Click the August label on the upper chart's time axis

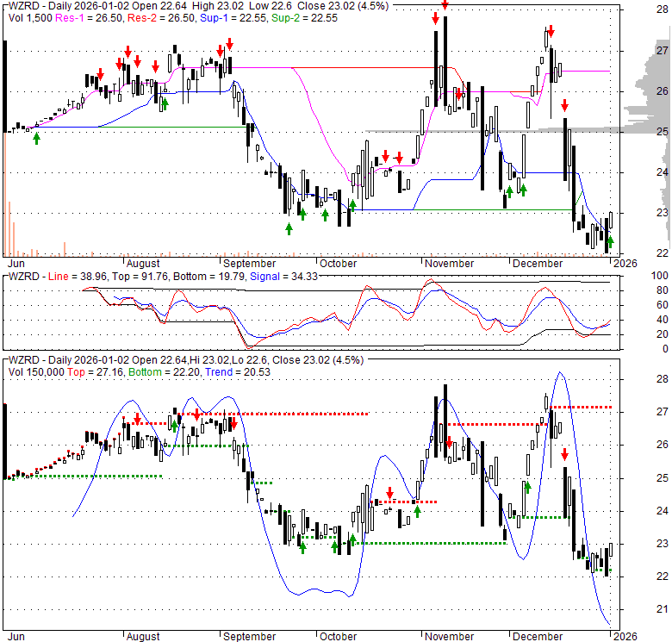tap(143, 264)
